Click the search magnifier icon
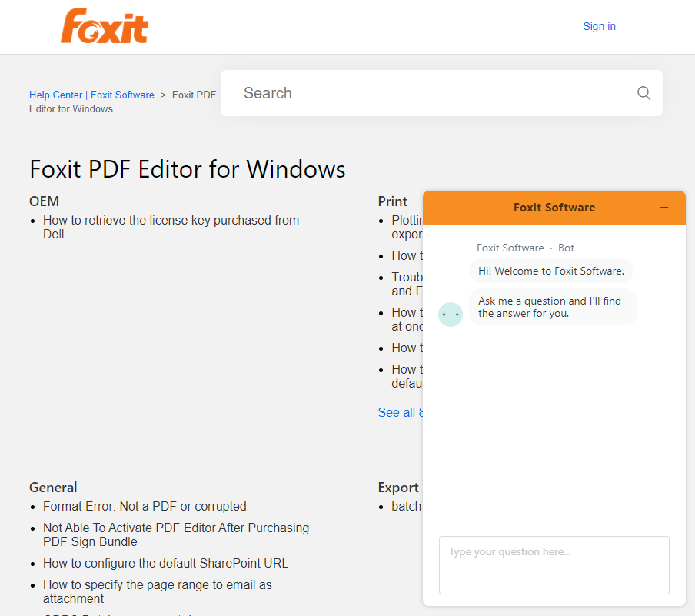 [643, 93]
